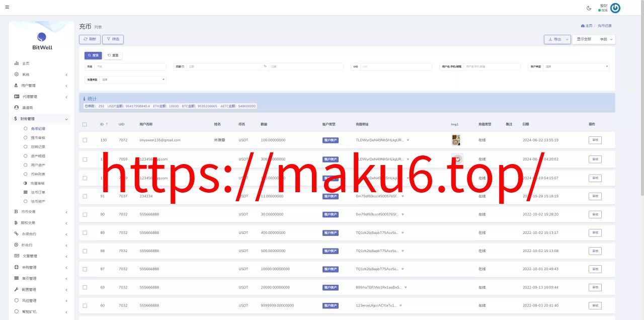Click the UID search input field
The image size is (644, 320).
[396, 66]
